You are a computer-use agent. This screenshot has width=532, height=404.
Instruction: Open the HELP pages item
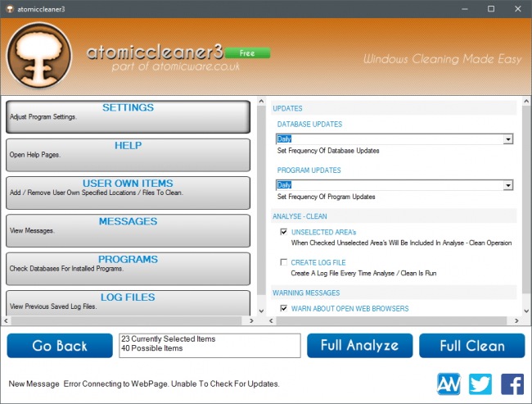(128, 155)
